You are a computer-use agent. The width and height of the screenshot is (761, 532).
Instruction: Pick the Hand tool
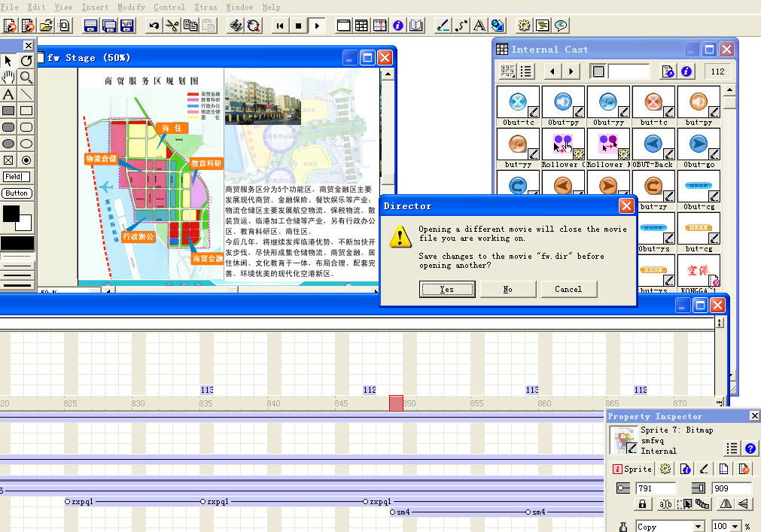click(x=8, y=77)
